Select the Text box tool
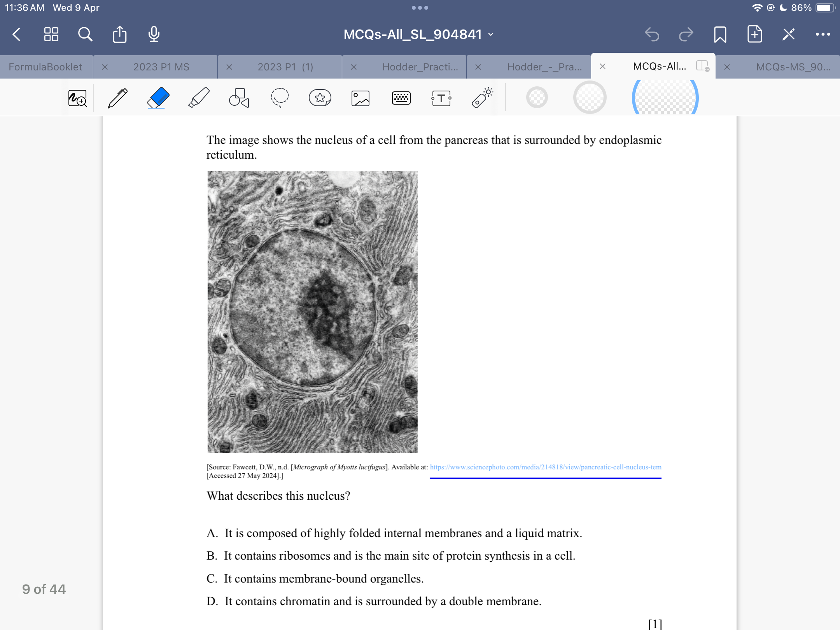840x630 pixels. point(441,98)
